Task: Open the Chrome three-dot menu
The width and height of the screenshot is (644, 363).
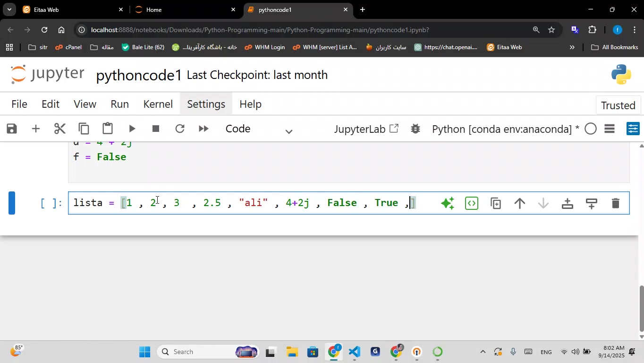Action: coord(634,30)
